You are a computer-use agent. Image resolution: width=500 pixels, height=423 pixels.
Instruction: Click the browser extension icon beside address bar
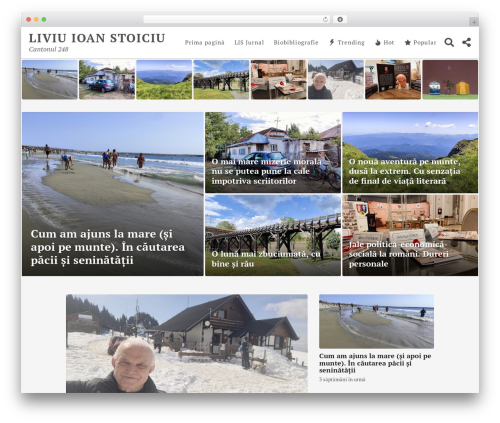(x=340, y=19)
